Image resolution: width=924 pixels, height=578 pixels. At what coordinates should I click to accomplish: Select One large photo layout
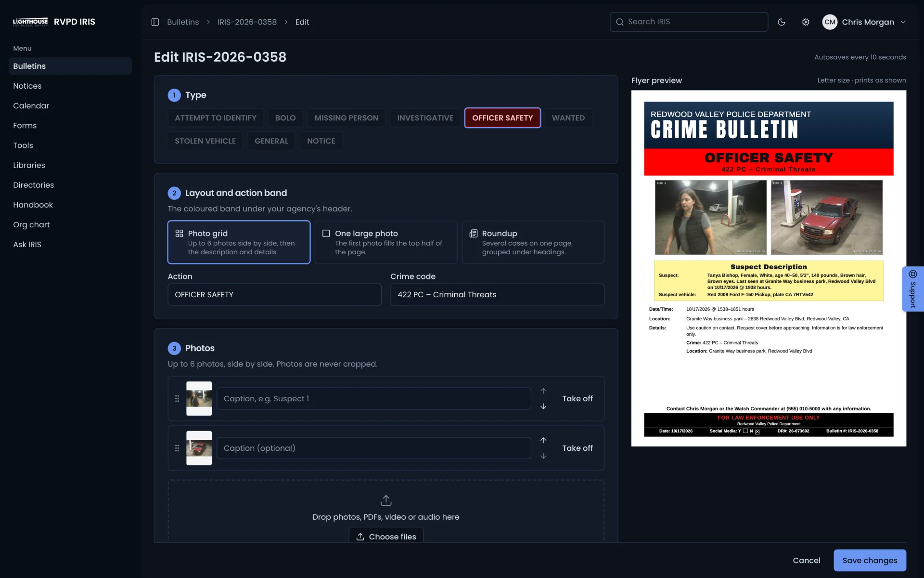(x=386, y=242)
